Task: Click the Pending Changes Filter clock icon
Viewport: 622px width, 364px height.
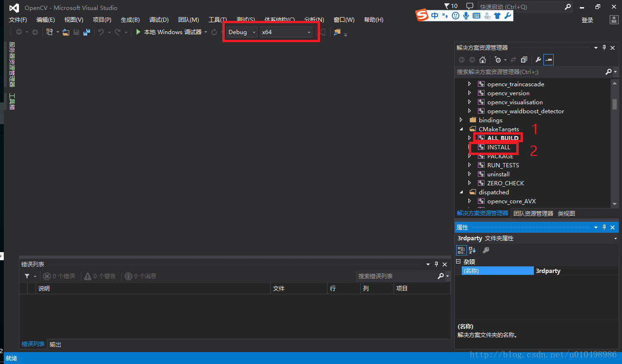Action: point(497,60)
